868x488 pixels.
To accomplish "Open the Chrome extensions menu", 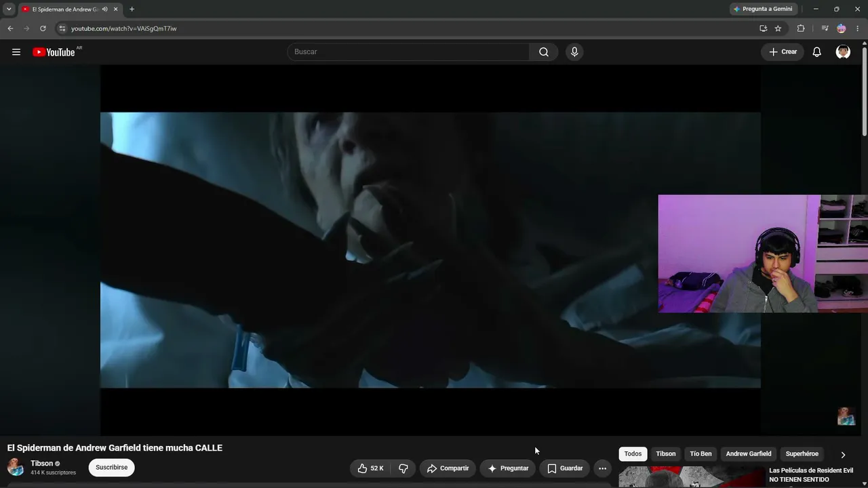I will (801, 28).
